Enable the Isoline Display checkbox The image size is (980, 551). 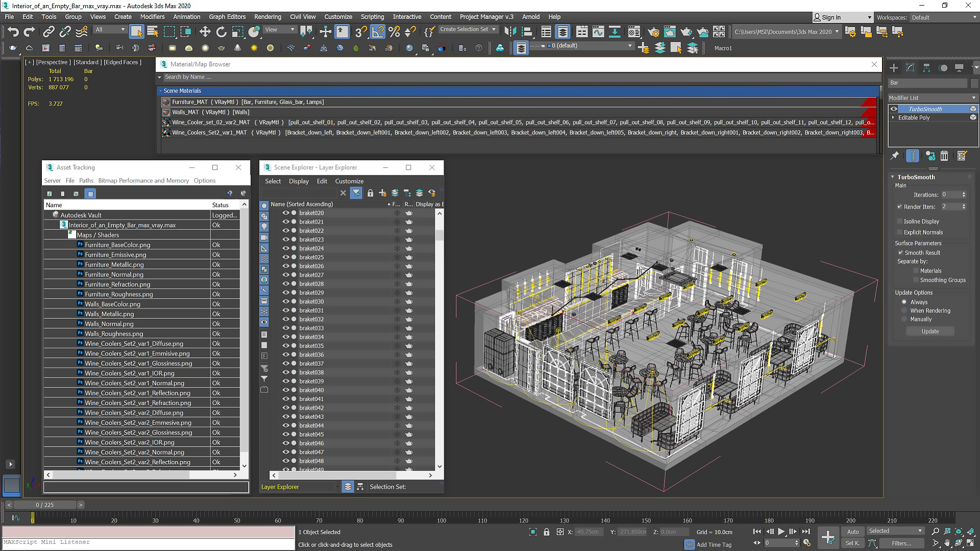(899, 221)
